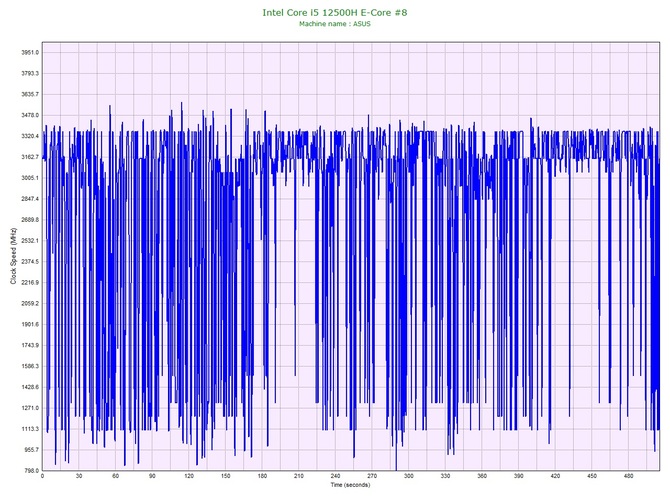Click the 30 seconds x-axis tick label
The image size is (670, 502).
79,476
